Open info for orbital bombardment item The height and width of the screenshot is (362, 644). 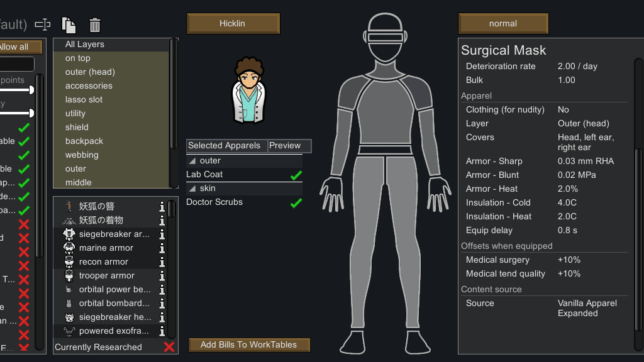pos(162,304)
